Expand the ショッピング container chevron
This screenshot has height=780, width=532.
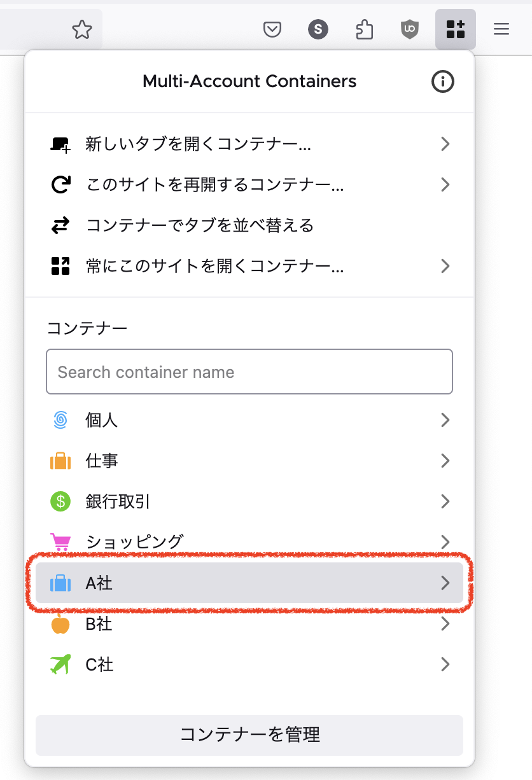[445, 542]
